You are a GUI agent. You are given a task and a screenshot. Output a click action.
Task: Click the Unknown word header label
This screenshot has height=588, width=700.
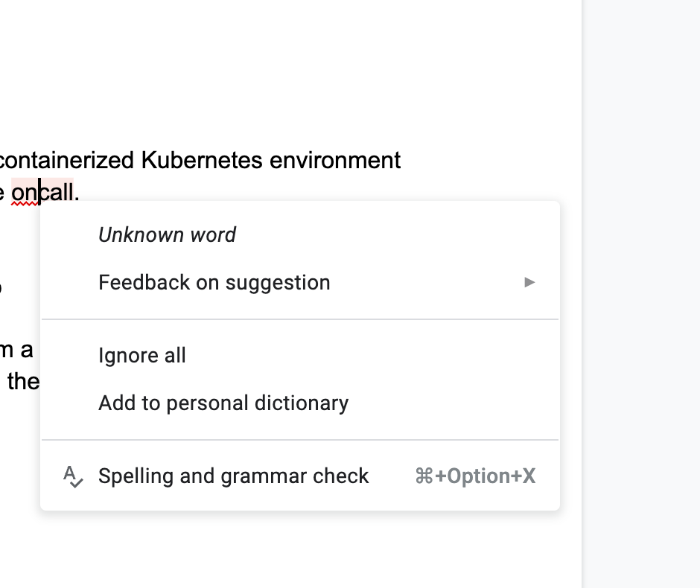tap(167, 235)
